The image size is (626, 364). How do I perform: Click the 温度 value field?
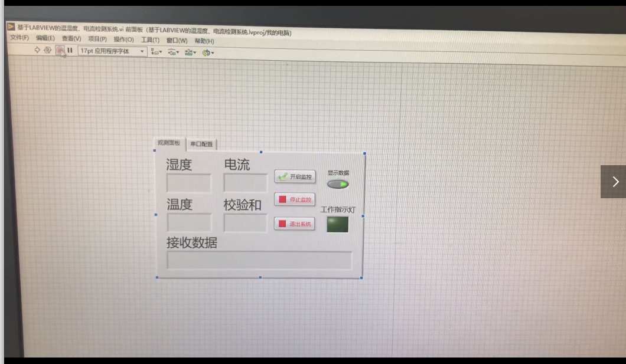(189, 222)
